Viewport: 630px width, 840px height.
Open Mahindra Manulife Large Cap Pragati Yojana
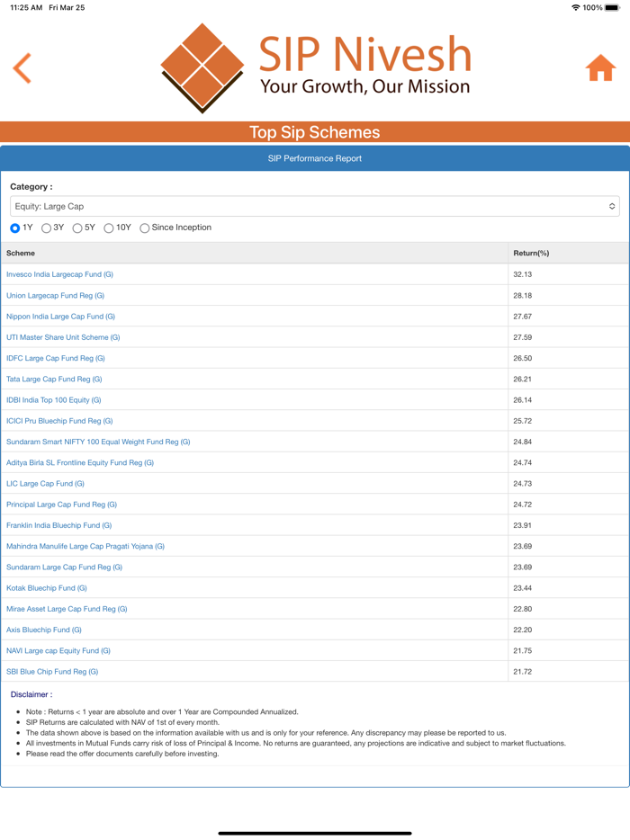(x=85, y=546)
